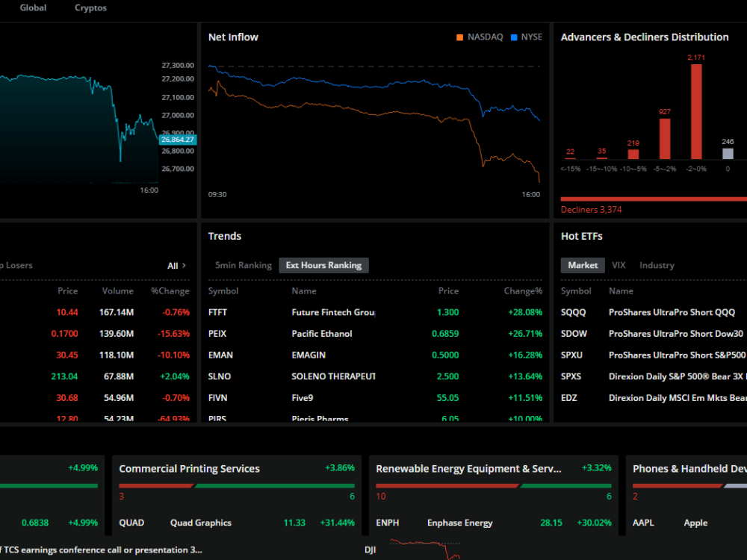Open the All filter dropdown beside Losers
Image resolution: width=747 pixels, height=560 pixels.
point(176,265)
